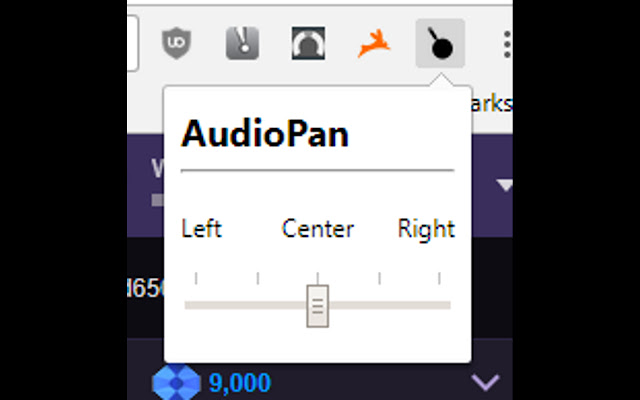Click the AudioPan heading text
640x400 pixels.
click(265, 134)
